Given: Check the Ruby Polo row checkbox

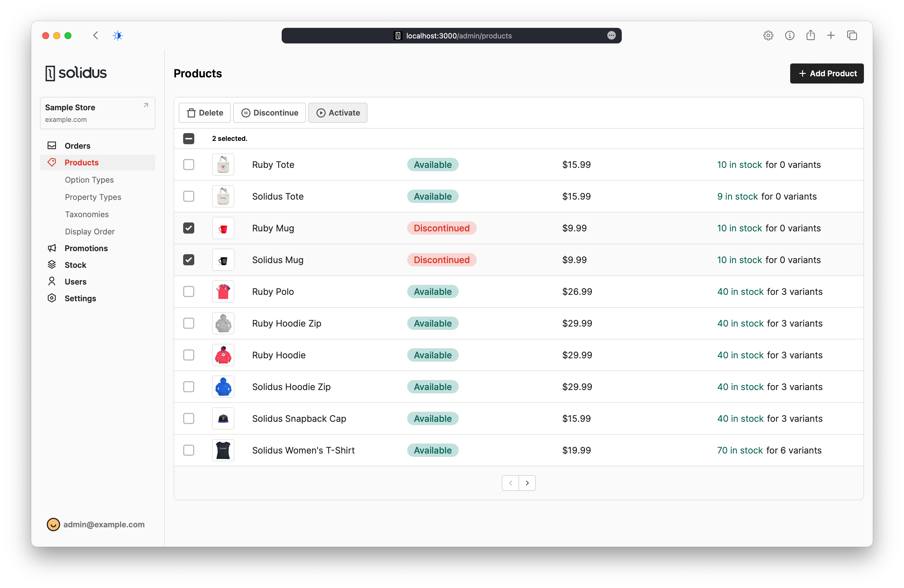Looking at the screenshot, I should [x=188, y=291].
